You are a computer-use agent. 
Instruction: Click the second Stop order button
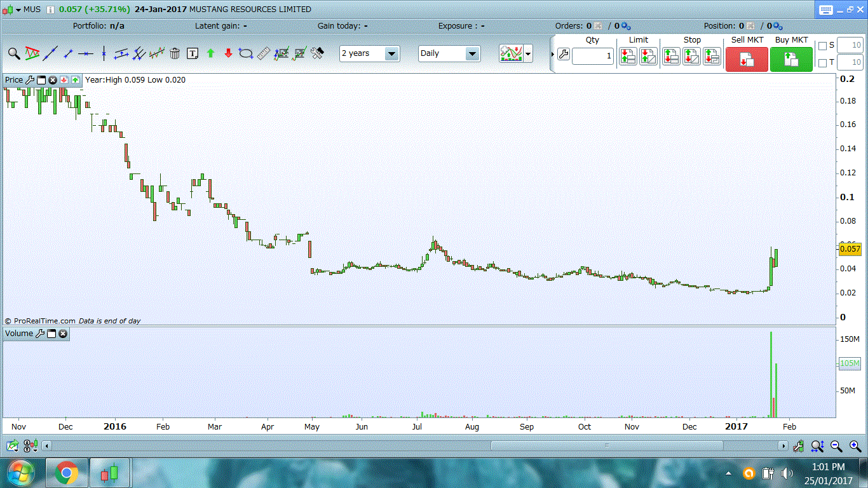click(x=691, y=56)
